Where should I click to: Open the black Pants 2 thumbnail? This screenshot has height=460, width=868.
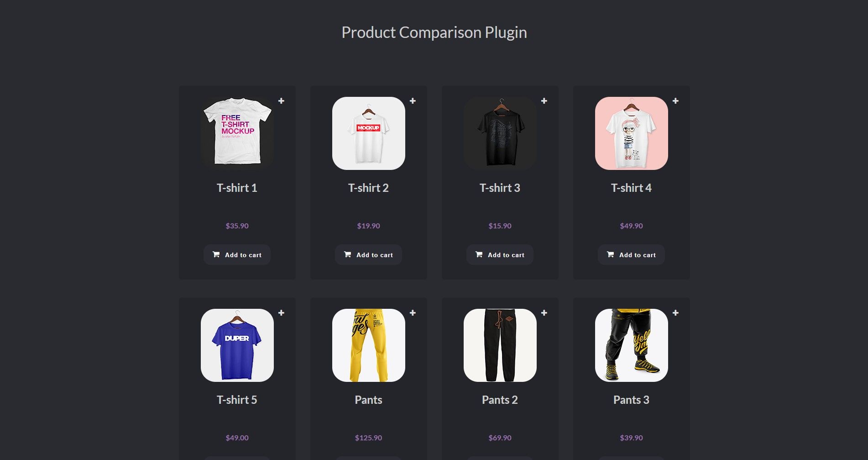point(500,345)
